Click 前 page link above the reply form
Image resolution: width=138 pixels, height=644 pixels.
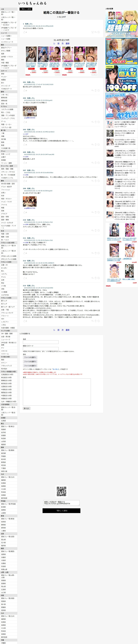59,330
